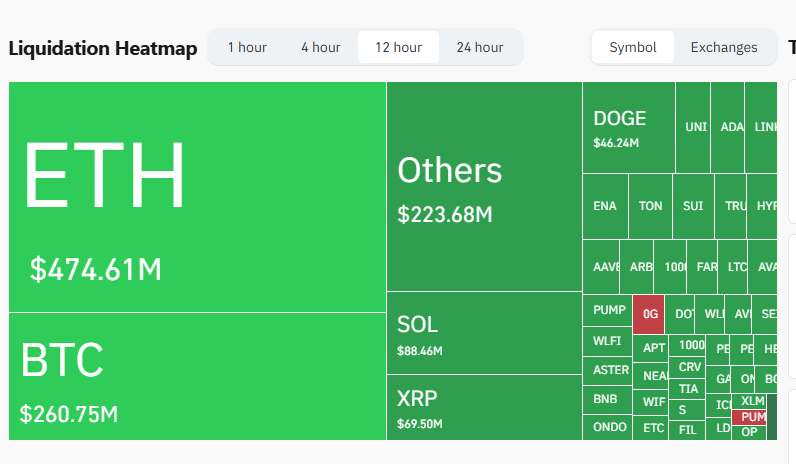Select the ON tile
Screen dimensions: 796x464
742,379
